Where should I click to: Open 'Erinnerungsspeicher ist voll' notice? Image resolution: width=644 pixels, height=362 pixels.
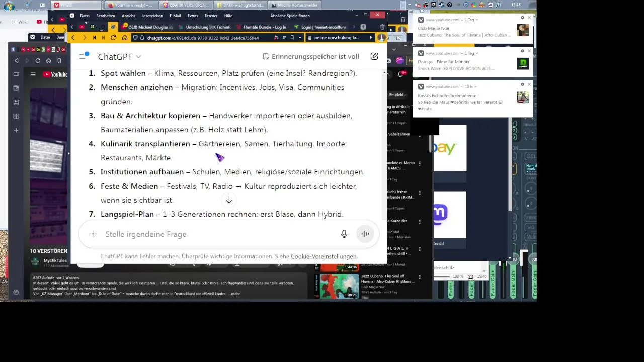click(310, 57)
